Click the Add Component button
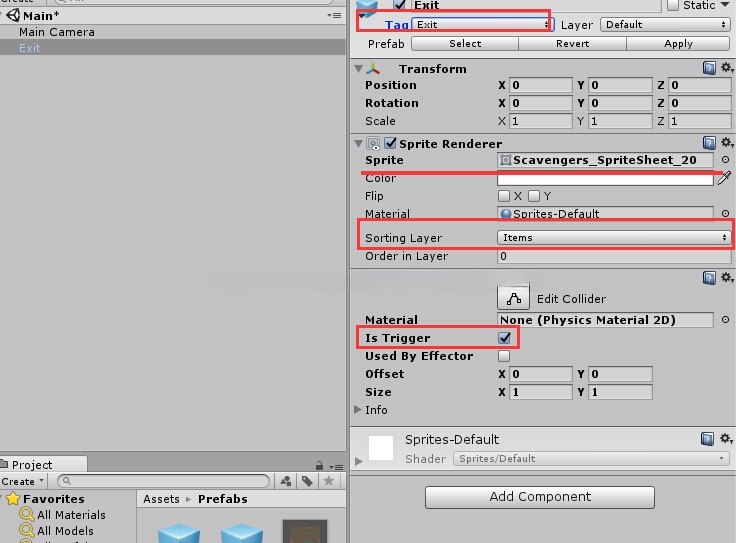The image size is (736, 543). pyautogui.click(x=540, y=497)
